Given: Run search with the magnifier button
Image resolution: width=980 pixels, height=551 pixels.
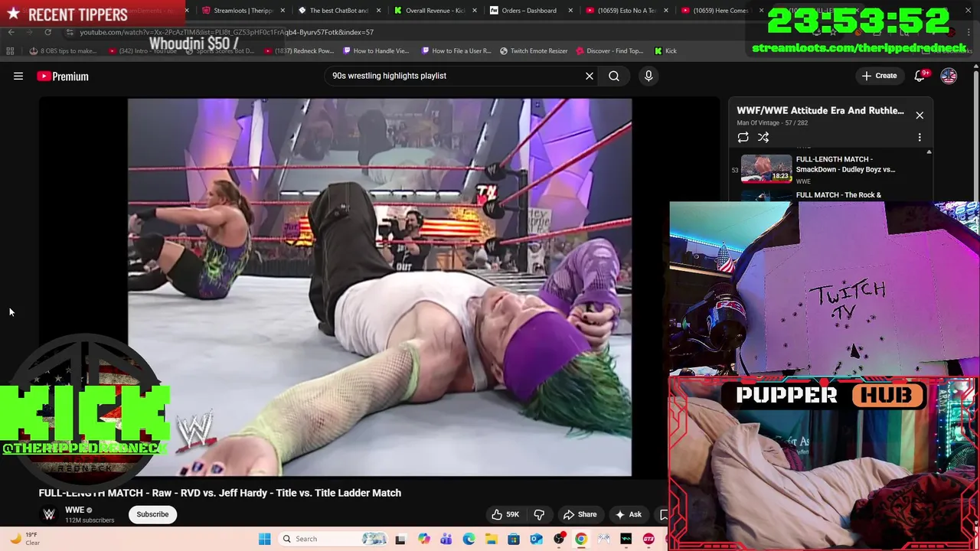Looking at the screenshot, I should (614, 76).
